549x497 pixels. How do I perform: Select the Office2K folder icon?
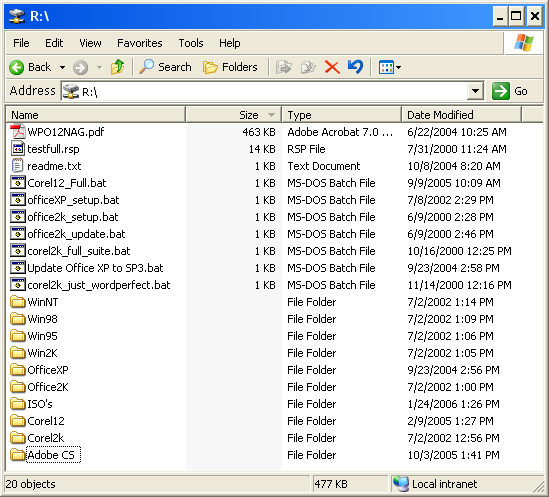(18, 386)
